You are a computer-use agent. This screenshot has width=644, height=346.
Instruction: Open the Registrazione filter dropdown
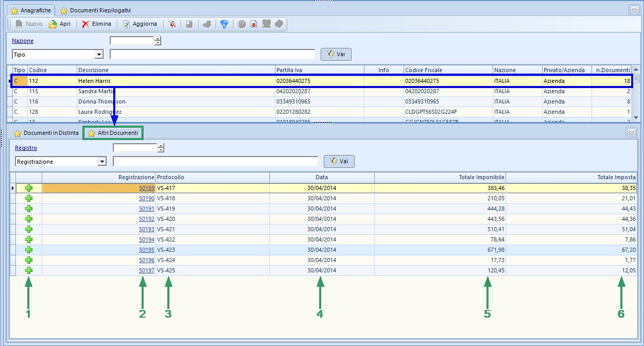click(x=101, y=162)
